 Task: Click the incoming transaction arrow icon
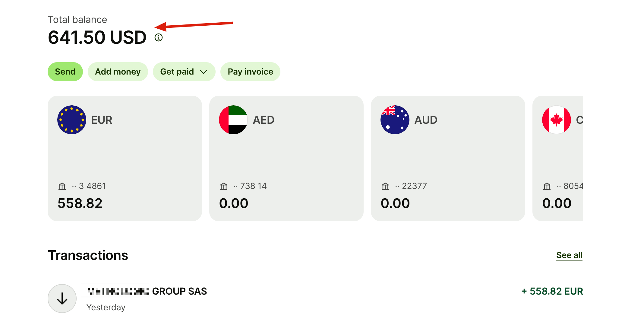(x=62, y=299)
